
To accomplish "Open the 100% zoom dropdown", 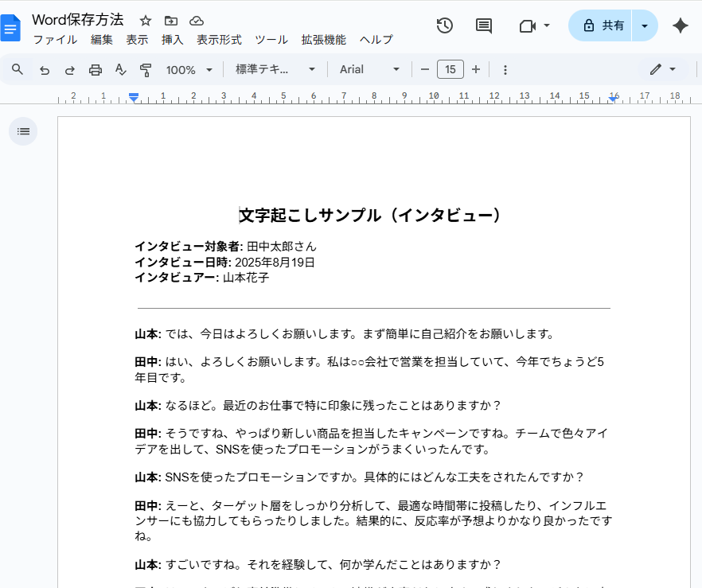I will pyautogui.click(x=189, y=70).
